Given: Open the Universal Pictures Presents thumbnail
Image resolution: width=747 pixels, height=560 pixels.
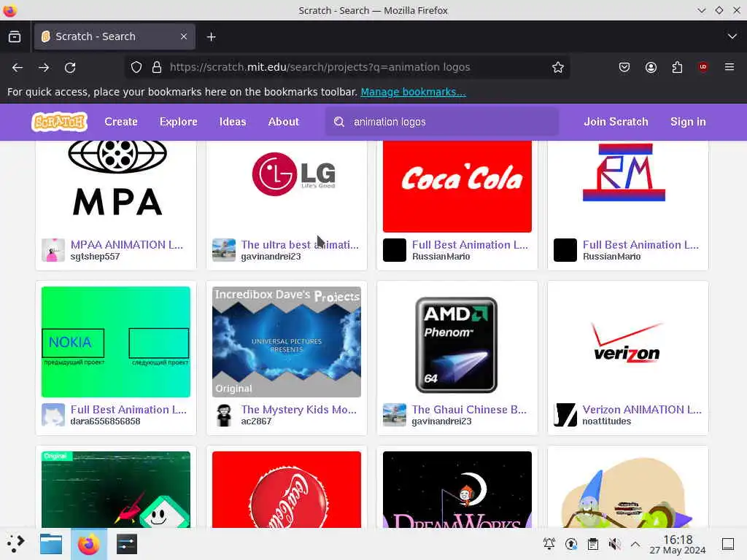Looking at the screenshot, I should coord(286,342).
